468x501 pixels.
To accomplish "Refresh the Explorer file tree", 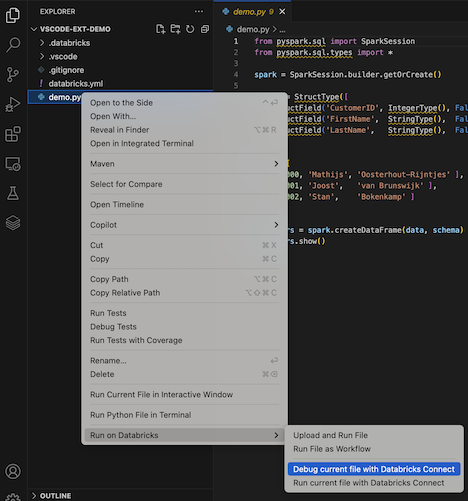I will pyautogui.click(x=190, y=29).
